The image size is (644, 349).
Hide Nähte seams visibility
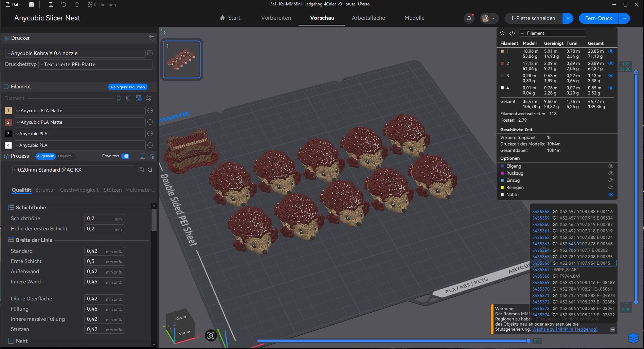(x=611, y=195)
